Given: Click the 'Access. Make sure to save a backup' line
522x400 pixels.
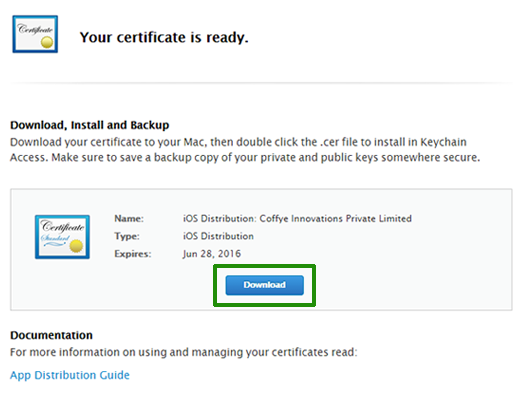Looking at the screenshot, I should click(x=245, y=157).
